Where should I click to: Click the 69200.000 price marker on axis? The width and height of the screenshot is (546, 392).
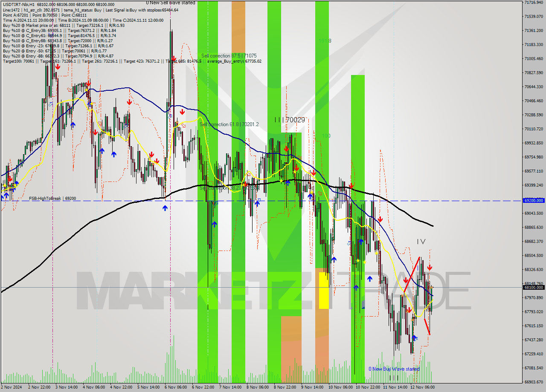click(x=534, y=200)
